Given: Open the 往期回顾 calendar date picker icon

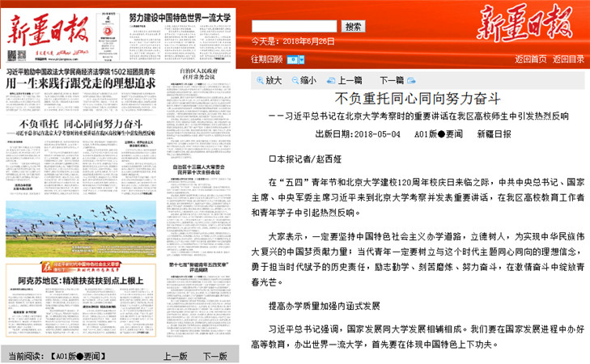Looking at the screenshot, I should tap(291, 59).
